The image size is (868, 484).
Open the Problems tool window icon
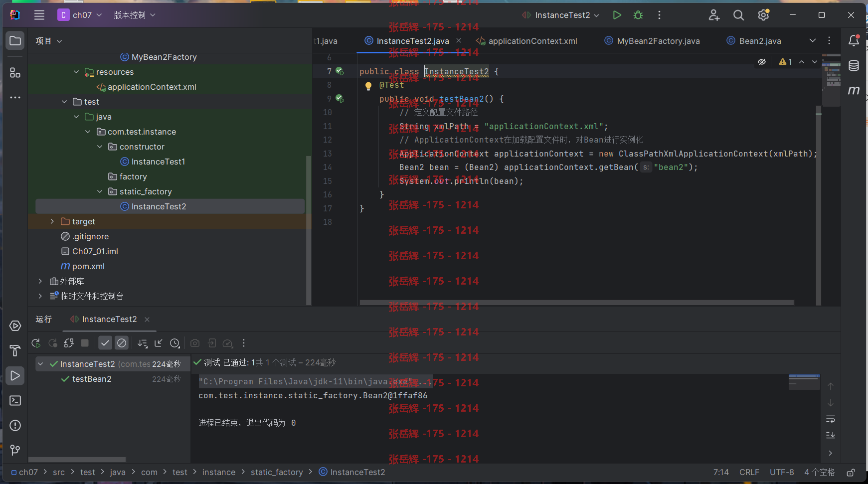tap(15, 425)
